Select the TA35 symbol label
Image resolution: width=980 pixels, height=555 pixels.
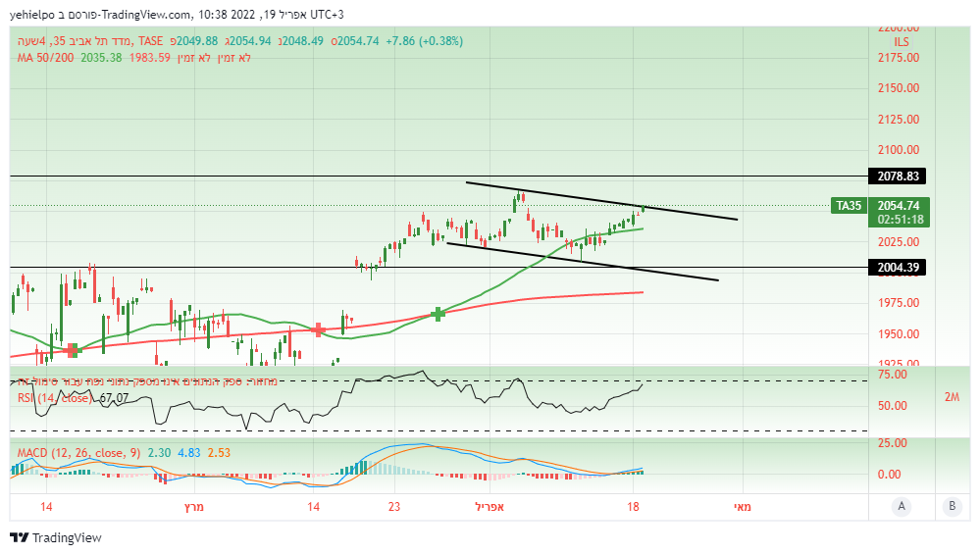tap(849, 206)
